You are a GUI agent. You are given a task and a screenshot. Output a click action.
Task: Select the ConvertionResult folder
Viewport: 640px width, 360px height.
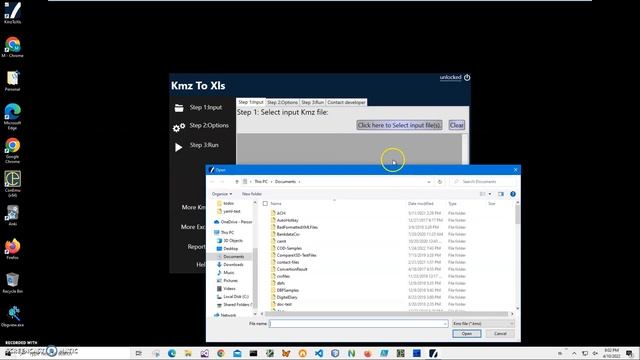pos(291,269)
